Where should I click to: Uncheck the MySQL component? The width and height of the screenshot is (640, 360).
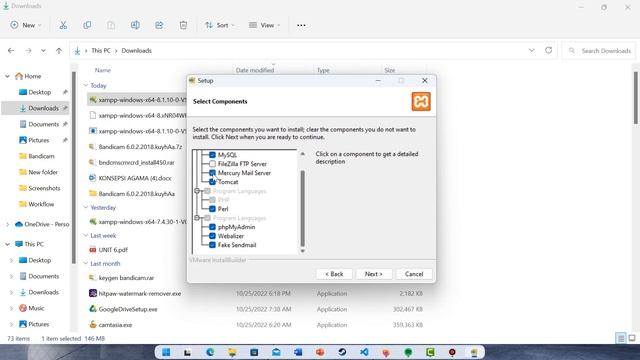pos(212,155)
